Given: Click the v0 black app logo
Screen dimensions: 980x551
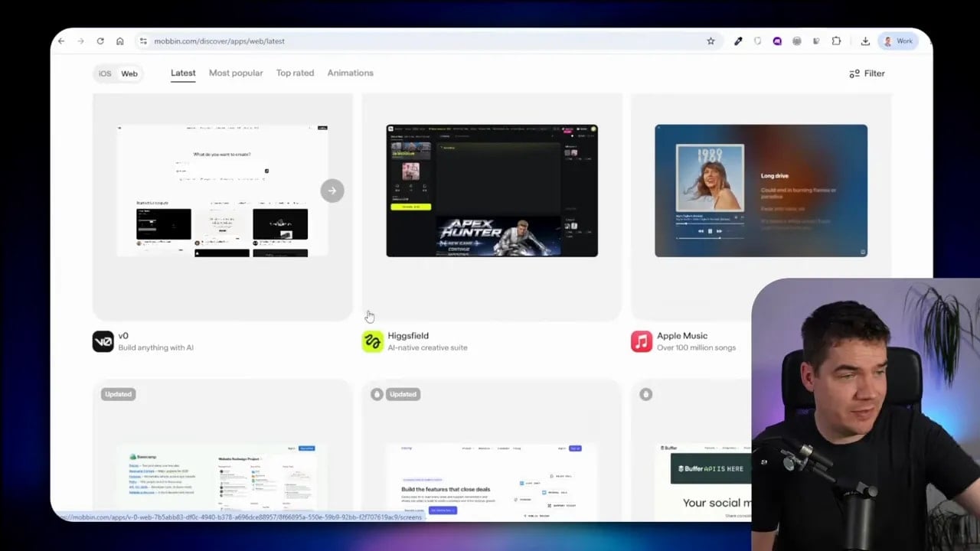Looking at the screenshot, I should (x=103, y=341).
